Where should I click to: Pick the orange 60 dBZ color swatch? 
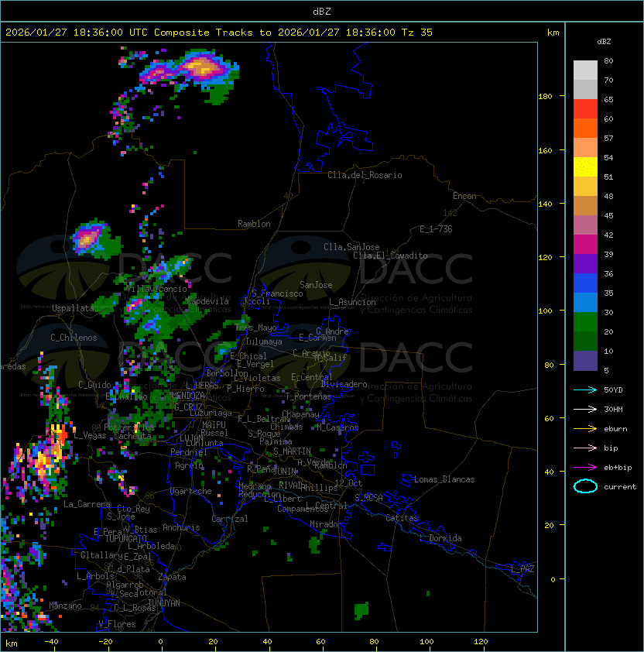tap(585, 128)
